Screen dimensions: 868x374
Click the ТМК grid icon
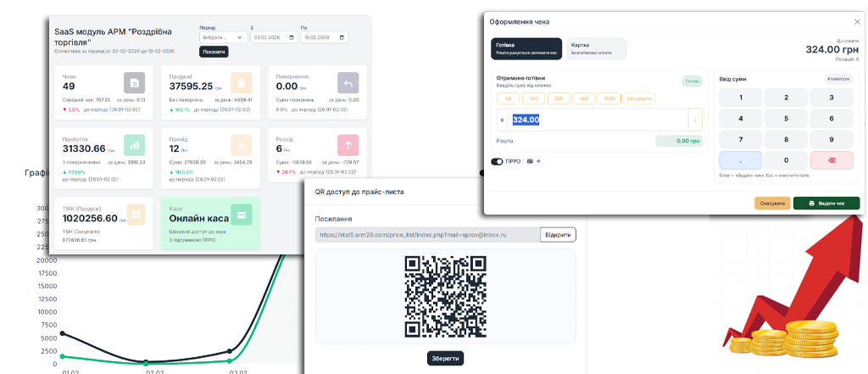click(136, 215)
